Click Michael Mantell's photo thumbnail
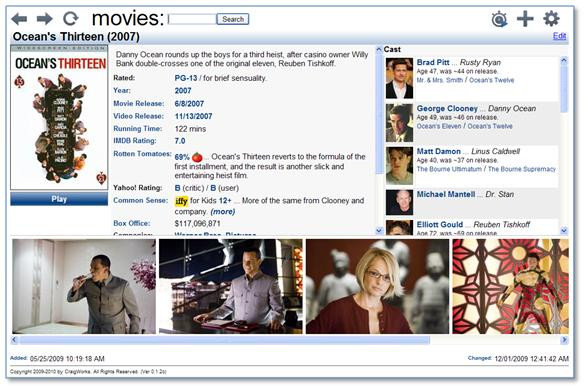Screen dimensions: 585x389 point(399,203)
